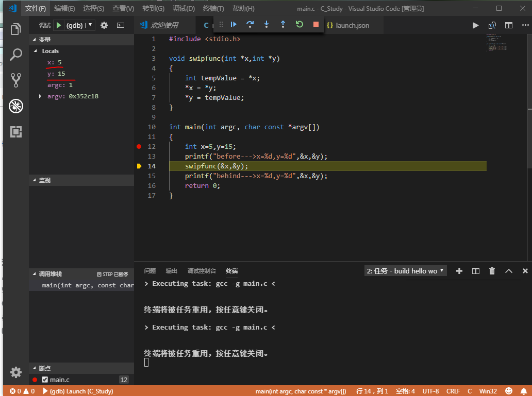The image size is (532, 396).
Task: Run the file with editor play icon
Action: tap(476, 25)
